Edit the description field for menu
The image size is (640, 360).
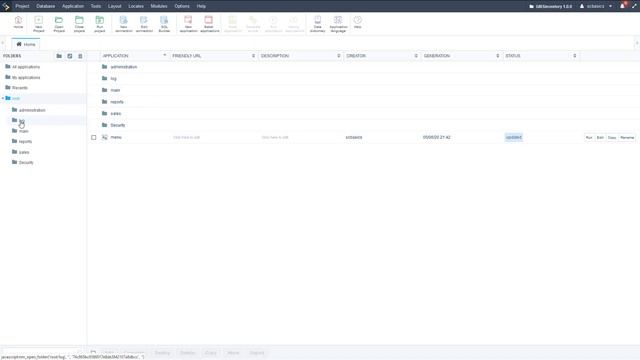tap(275, 138)
